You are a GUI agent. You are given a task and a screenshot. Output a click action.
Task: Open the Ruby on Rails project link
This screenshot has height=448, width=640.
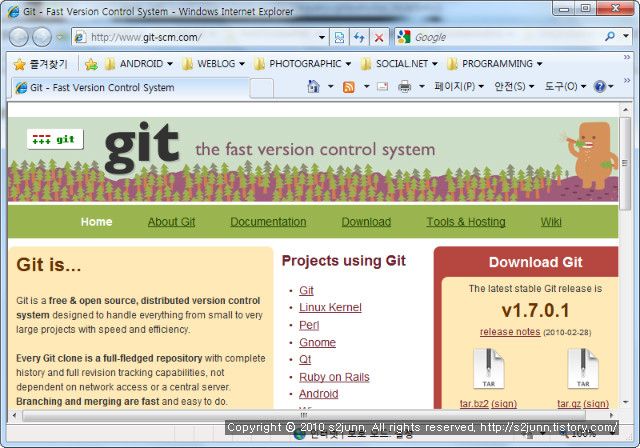(334, 377)
